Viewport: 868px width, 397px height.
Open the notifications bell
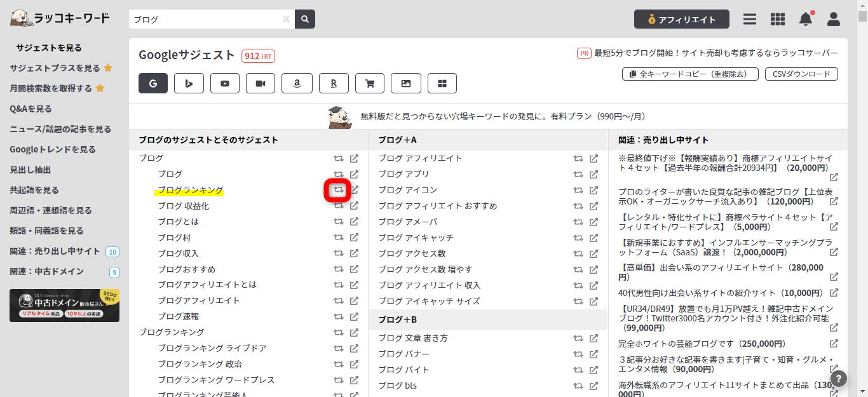coord(806,19)
